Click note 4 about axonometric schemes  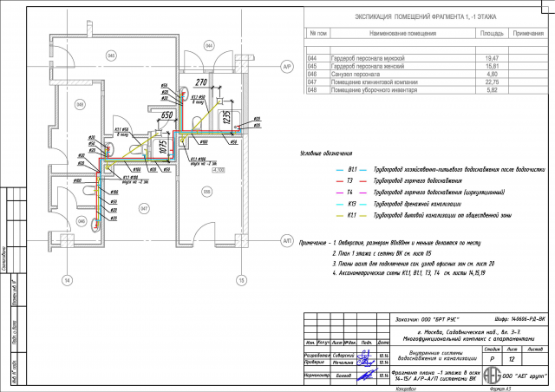click(408, 273)
